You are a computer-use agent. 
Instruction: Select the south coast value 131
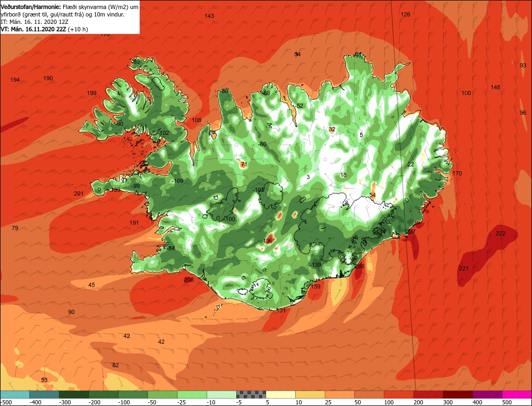(281, 310)
